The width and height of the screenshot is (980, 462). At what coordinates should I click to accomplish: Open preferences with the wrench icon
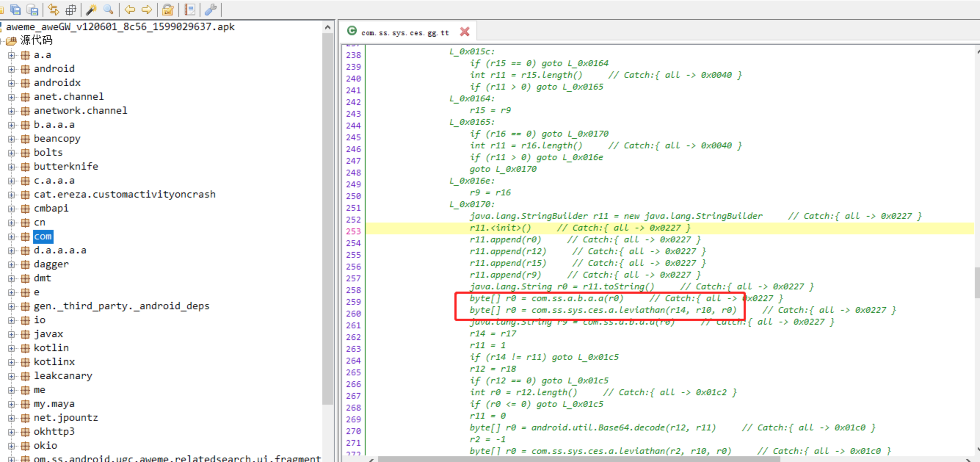tap(210, 9)
